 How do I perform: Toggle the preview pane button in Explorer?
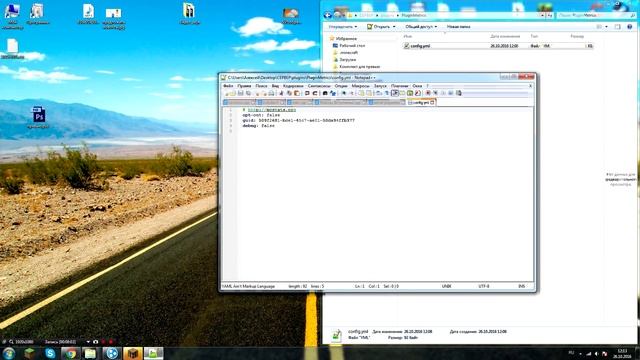click(x=618, y=27)
